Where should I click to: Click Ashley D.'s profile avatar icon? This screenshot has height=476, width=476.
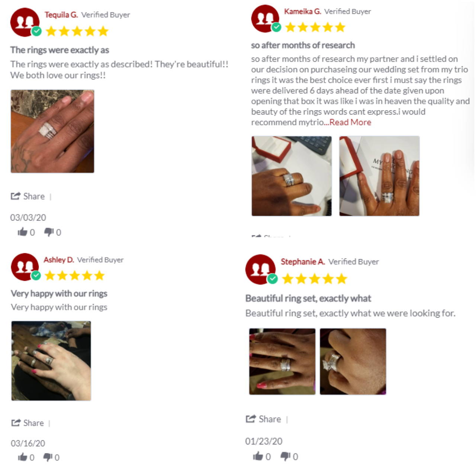25,267
